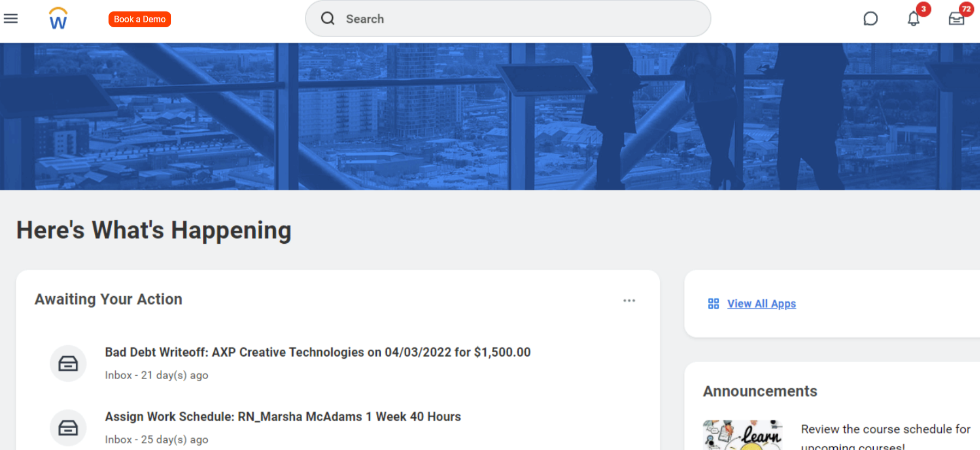Screen dimensions: 980x450
Task: Click the Workday W logo
Action: (x=58, y=19)
